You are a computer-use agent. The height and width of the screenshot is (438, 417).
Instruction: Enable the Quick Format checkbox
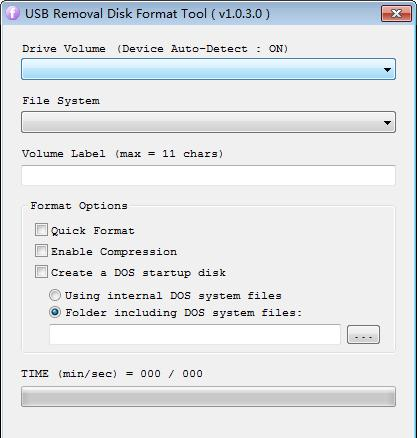(41, 230)
